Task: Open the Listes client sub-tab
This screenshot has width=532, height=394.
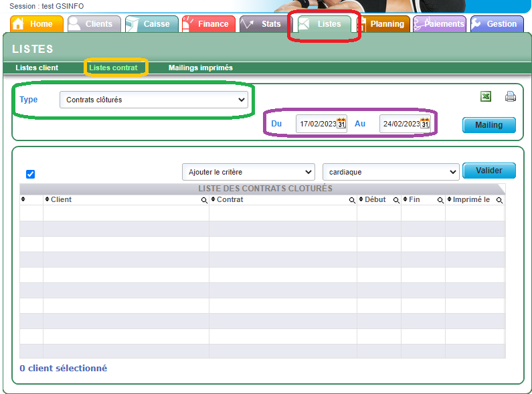Action: (37, 68)
